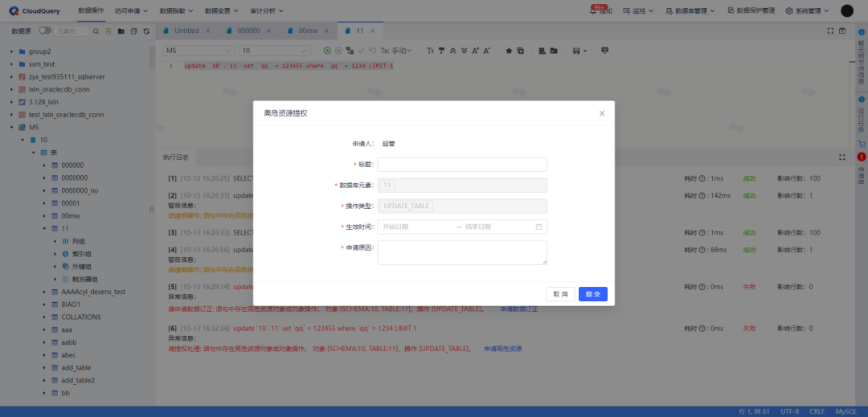The image size is (868, 417).
Task: Click the Tт text case icon
Action: pyautogui.click(x=430, y=51)
